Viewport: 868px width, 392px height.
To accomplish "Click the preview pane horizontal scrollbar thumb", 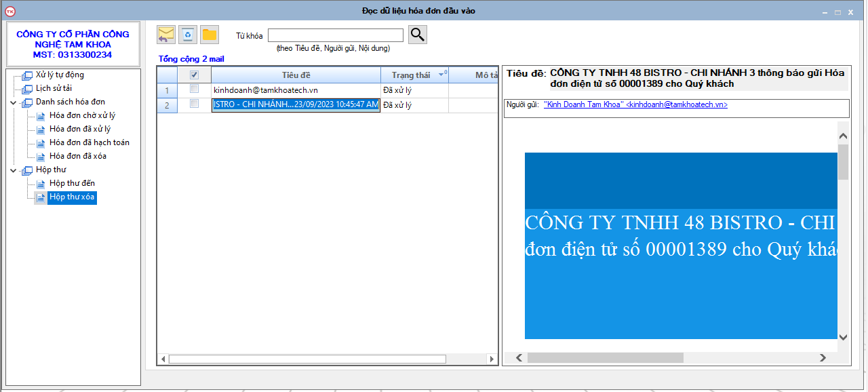I will point(605,357).
